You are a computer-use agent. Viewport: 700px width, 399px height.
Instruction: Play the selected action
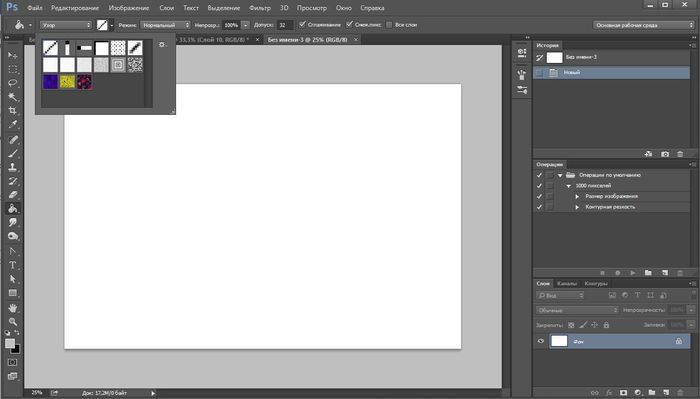coord(633,273)
